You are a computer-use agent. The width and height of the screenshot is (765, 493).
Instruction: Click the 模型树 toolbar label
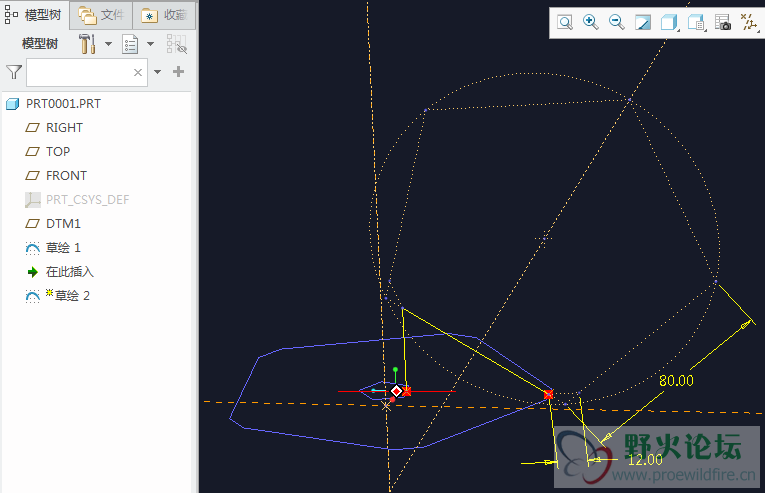point(40,44)
